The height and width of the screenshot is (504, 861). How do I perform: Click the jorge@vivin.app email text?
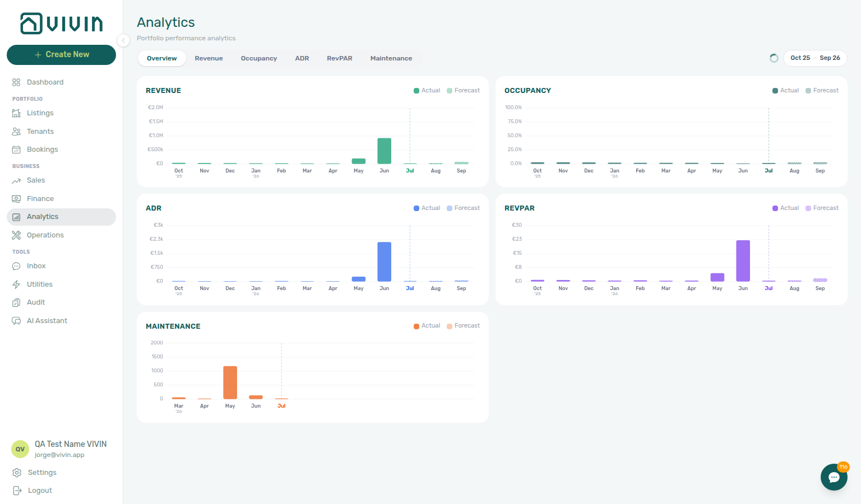tap(59, 455)
